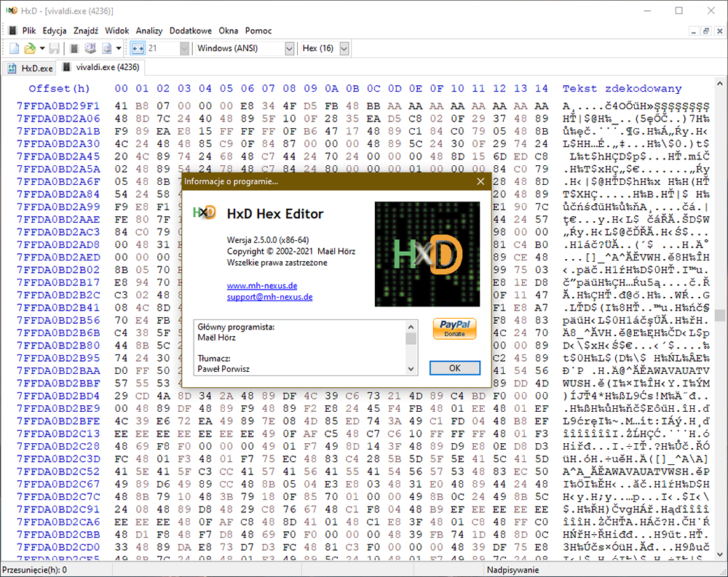The width and height of the screenshot is (728, 577).
Task: Click the HxD icon in the title bar
Action: click(x=12, y=10)
